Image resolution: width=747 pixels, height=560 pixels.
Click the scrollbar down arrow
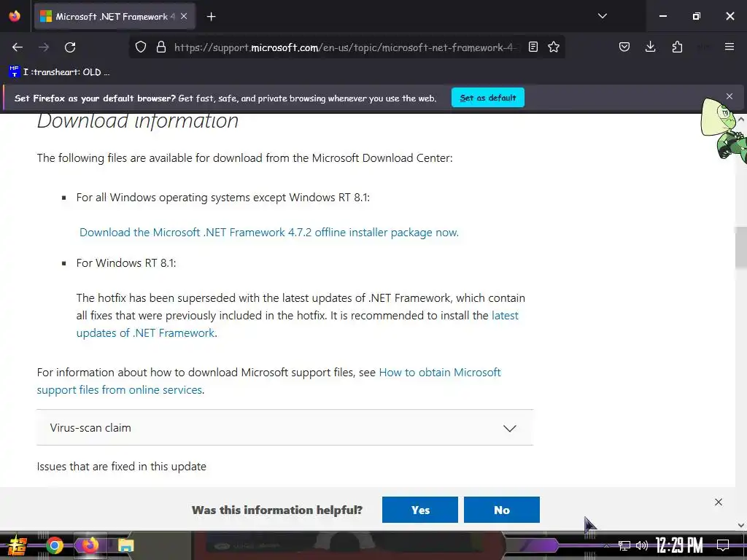click(x=741, y=525)
